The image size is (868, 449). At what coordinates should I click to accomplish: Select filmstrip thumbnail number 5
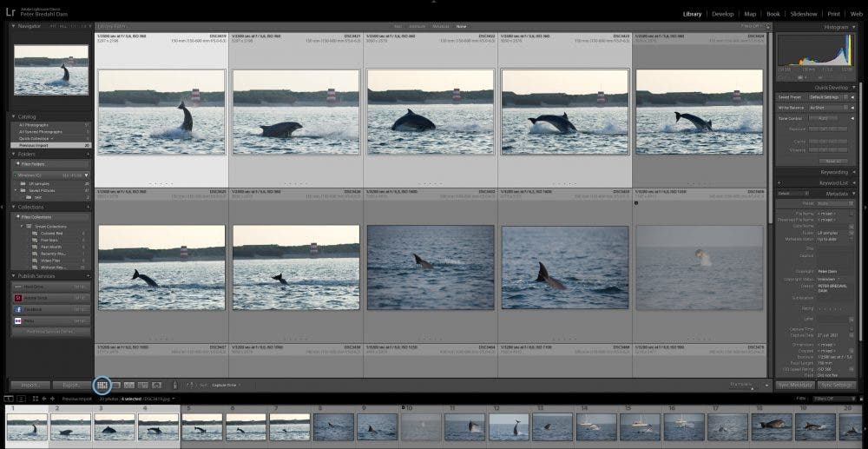(x=201, y=426)
